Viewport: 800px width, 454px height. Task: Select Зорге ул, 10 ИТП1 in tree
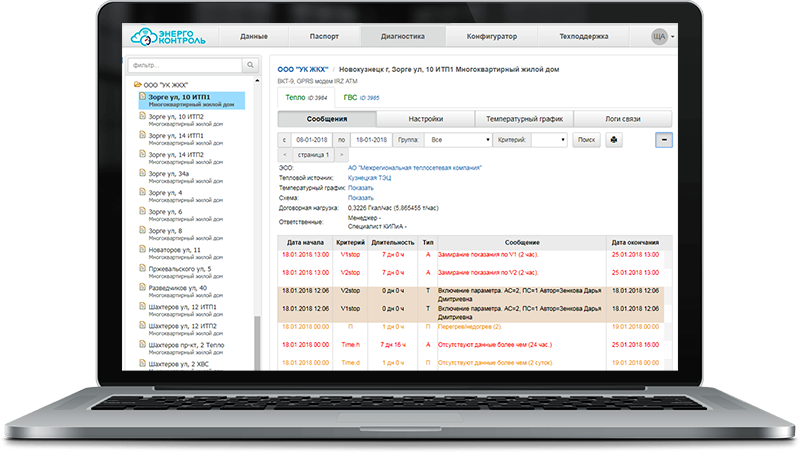[x=192, y=100]
